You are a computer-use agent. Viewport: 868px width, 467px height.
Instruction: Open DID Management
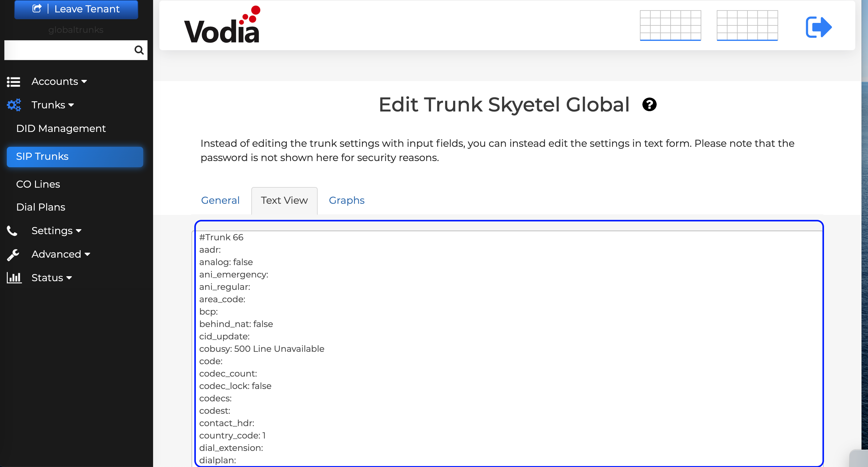(x=61, y=128)
